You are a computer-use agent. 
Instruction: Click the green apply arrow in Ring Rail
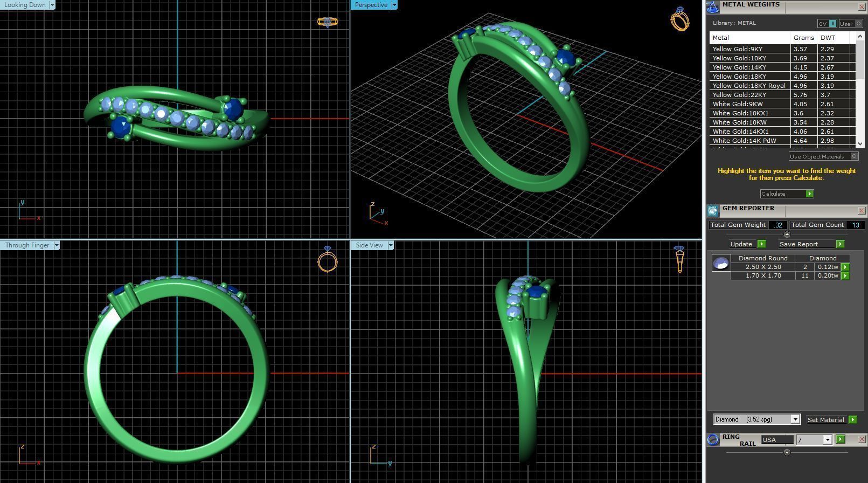(x=840, y=439)
